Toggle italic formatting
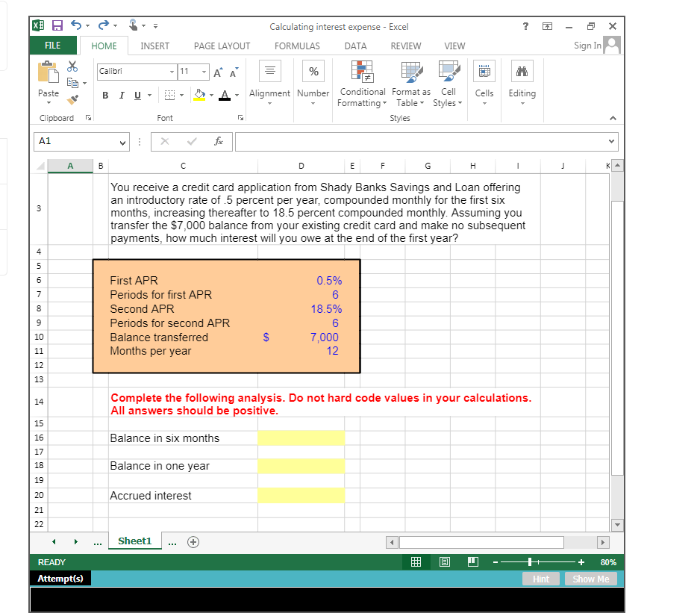 pyautogui.click(x=122, y=96)
